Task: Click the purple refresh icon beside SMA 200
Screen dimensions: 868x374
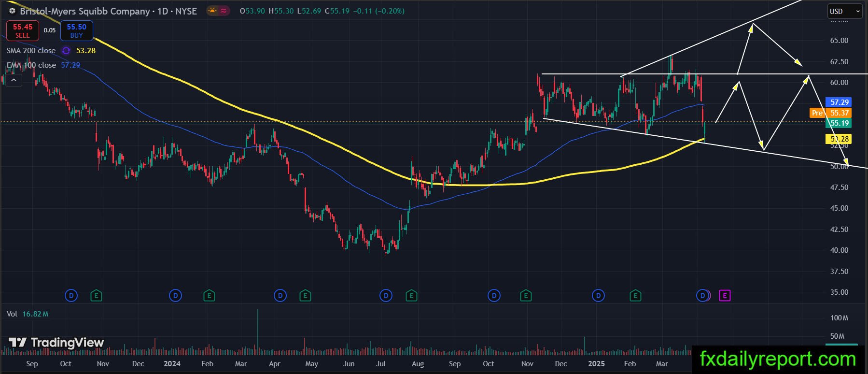Action: click(66, 51)
